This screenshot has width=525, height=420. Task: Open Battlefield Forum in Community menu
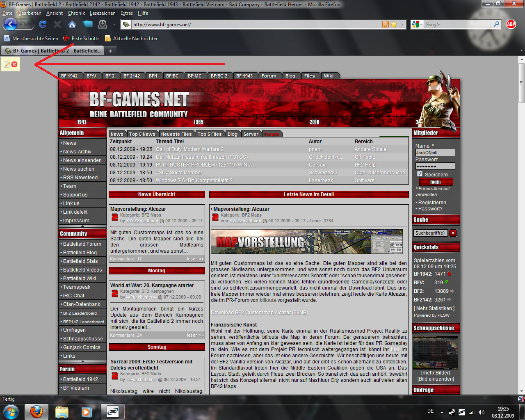click(82, 244)
